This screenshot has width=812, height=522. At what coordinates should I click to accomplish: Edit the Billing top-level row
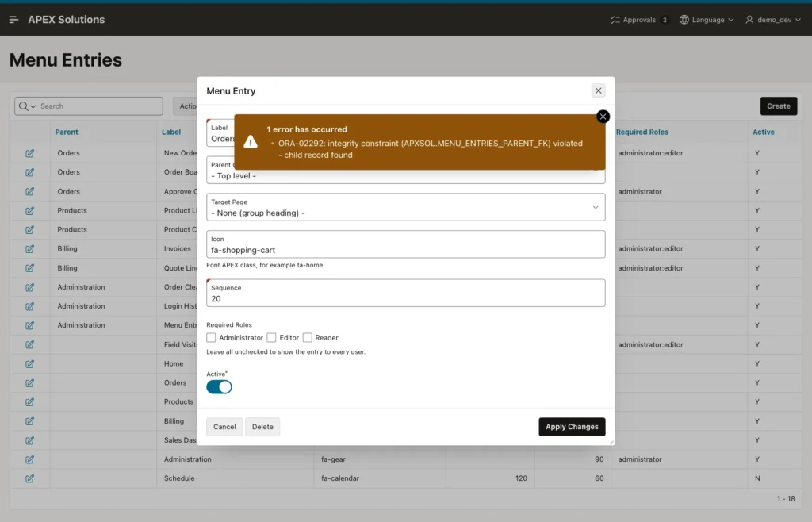(x=29, y=421)
